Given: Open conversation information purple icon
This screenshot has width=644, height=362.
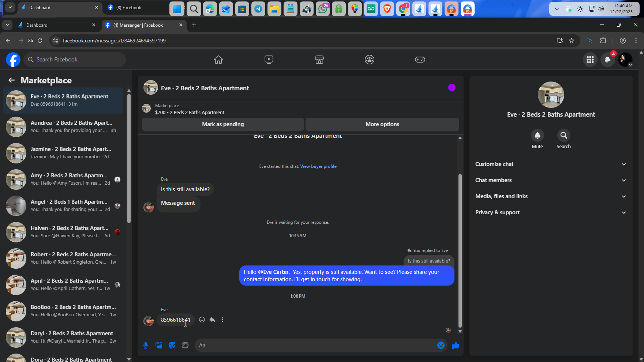Looking at the screenshot, I should tap(452, 87).
